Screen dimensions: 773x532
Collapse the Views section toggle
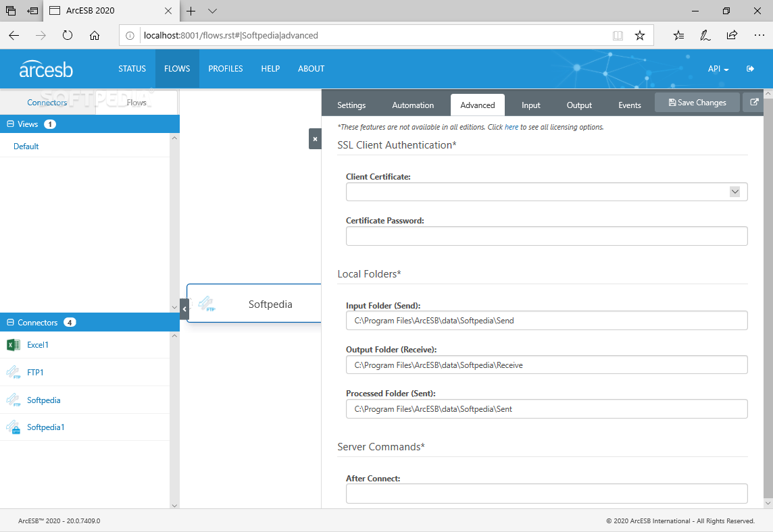click(x=10, y=124)
